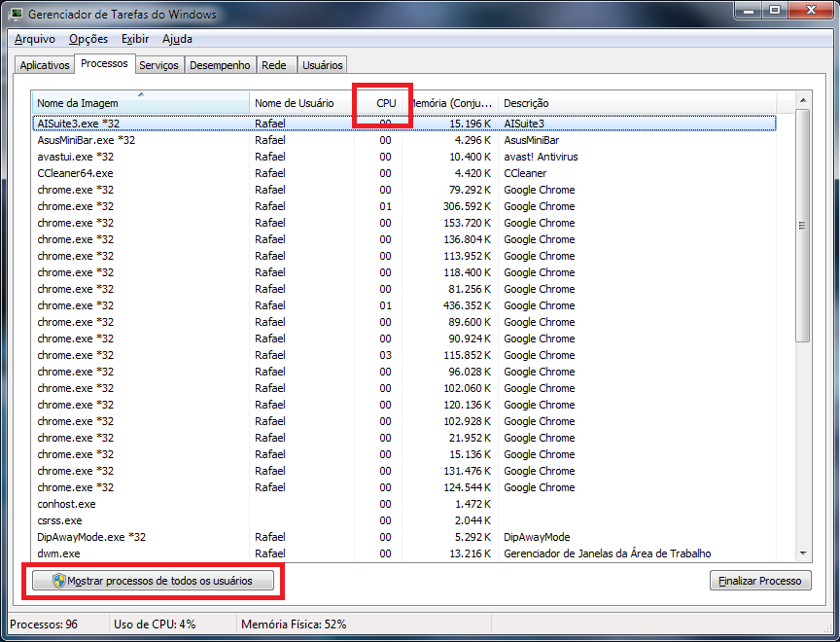Open the Exibir menu
This screenshot has height=642, width=840.
coord(135,39)
